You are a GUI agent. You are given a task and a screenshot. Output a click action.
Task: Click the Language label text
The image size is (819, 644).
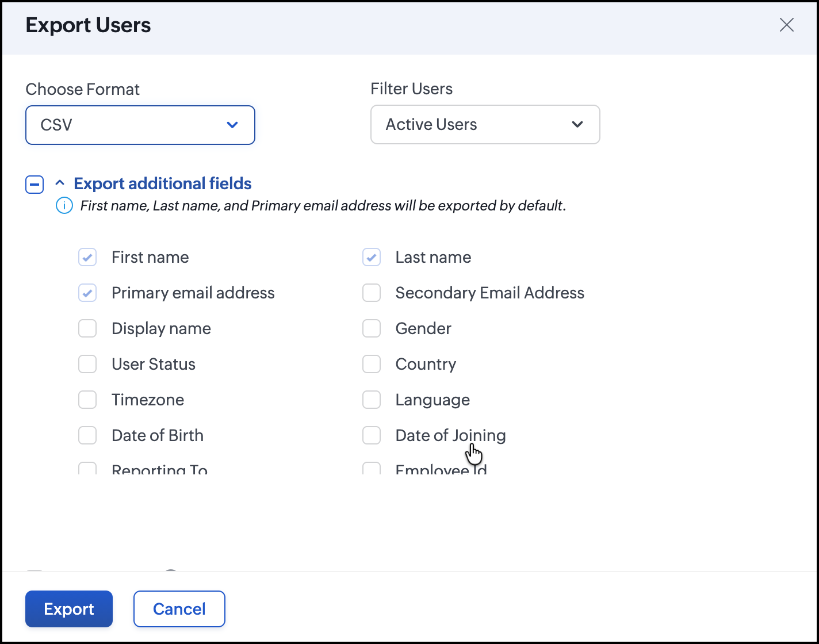tap(433, 400)
